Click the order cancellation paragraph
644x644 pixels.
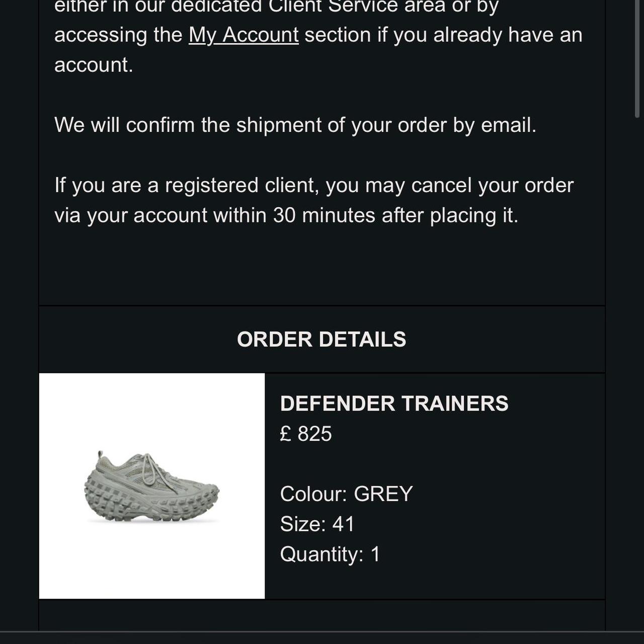point(313,200)
